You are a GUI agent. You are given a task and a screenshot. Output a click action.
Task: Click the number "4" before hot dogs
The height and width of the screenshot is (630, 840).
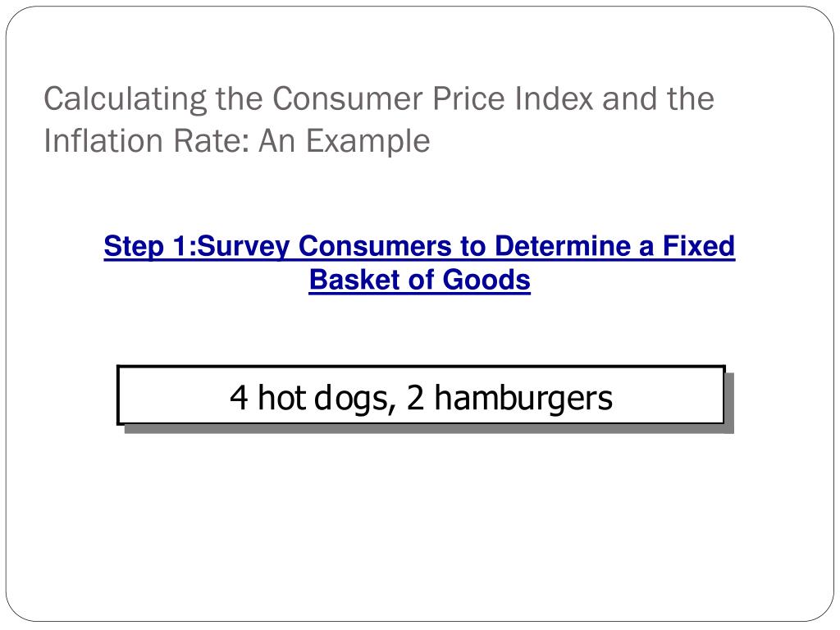click(x=239, y=398)
